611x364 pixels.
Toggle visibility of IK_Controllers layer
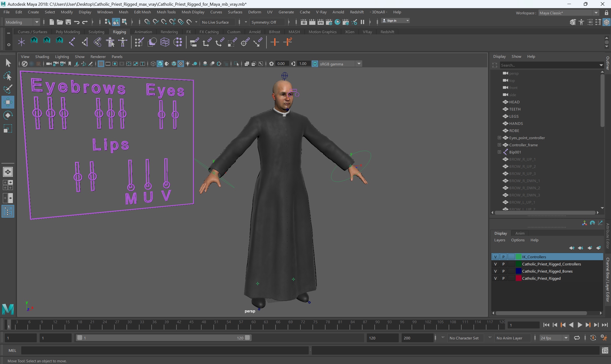tap(495, 257)
